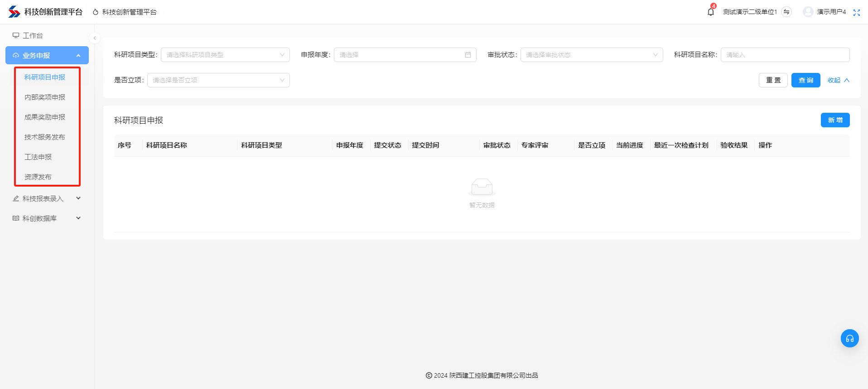The image size is (868, 389).
Task: Click the 新增 button
Action: click(x=835, y=120)
